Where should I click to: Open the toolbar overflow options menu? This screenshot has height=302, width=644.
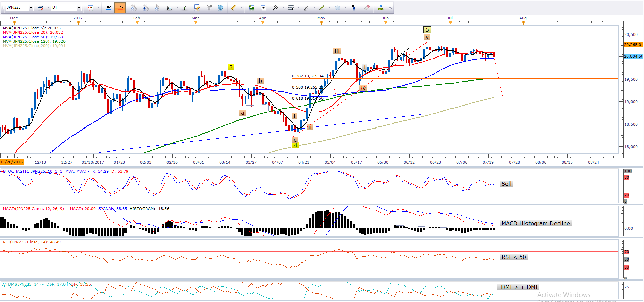click(x=390, y=7)
